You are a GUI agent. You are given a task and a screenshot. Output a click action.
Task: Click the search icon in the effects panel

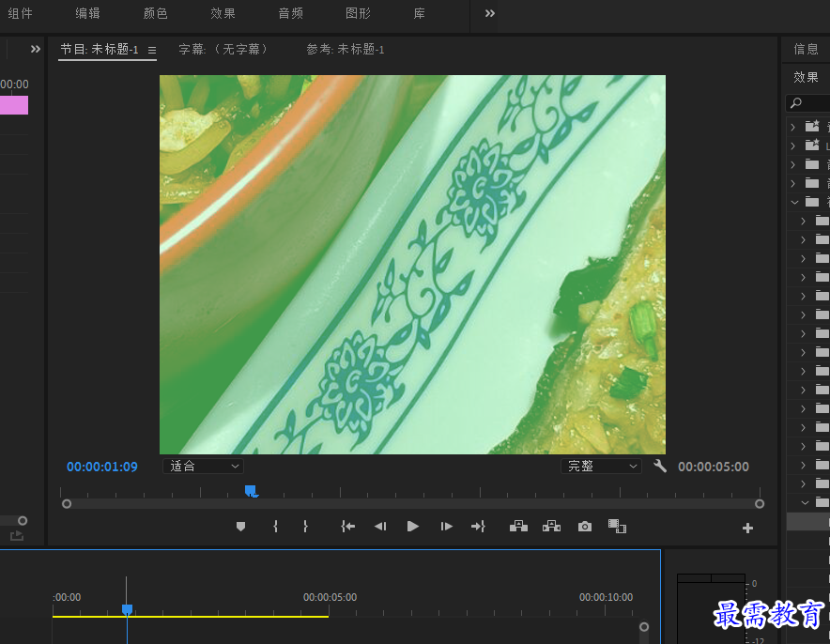coord(796,103)
